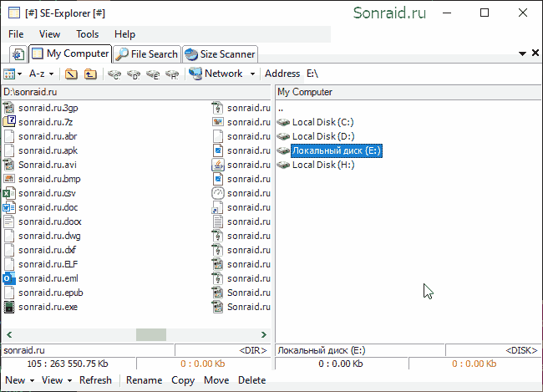The height and width of the screenshot is (392, 543).
Task: Click the Excel icon of sonraid.ru.csv
Action: tap(9, 193)
